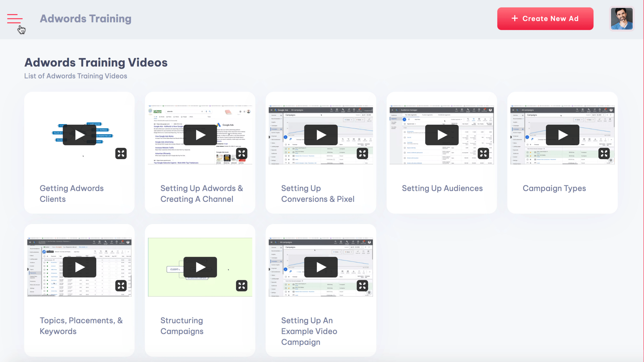Play the Getting Adwords Clients video

tap(79, 135)
